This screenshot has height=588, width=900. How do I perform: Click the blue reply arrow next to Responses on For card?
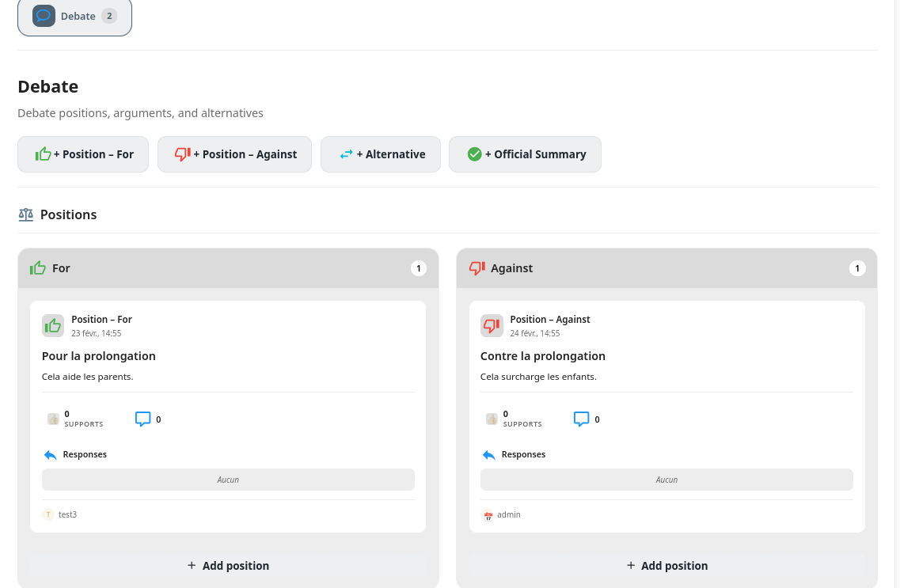pyautogui.click(x=51, y=454)
